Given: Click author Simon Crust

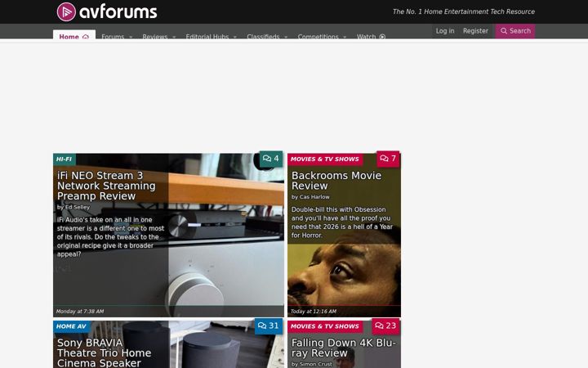Looking at the screenshot, I should (315, 364).
